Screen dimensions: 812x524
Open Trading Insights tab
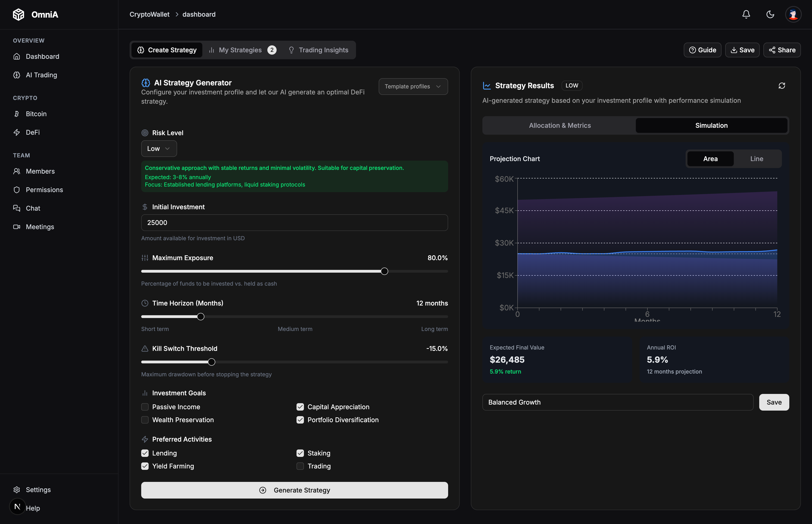318,50
